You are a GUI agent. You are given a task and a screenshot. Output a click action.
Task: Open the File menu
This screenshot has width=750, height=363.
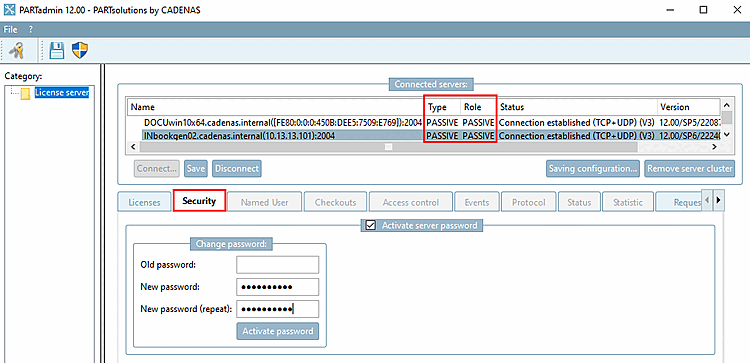[x=11, y=30]
